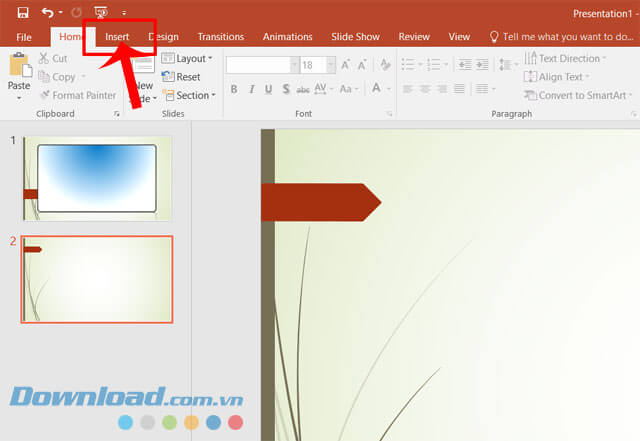The width and height of the screenshot is (640, 441).
Task: Open the Transitions tab
Action: tap(221, 37)
